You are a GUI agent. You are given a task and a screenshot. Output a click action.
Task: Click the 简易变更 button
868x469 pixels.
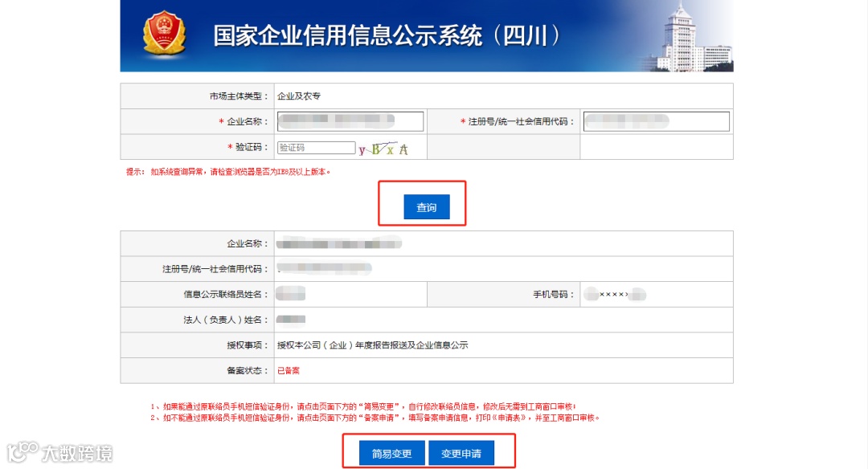tap(391, 453)
